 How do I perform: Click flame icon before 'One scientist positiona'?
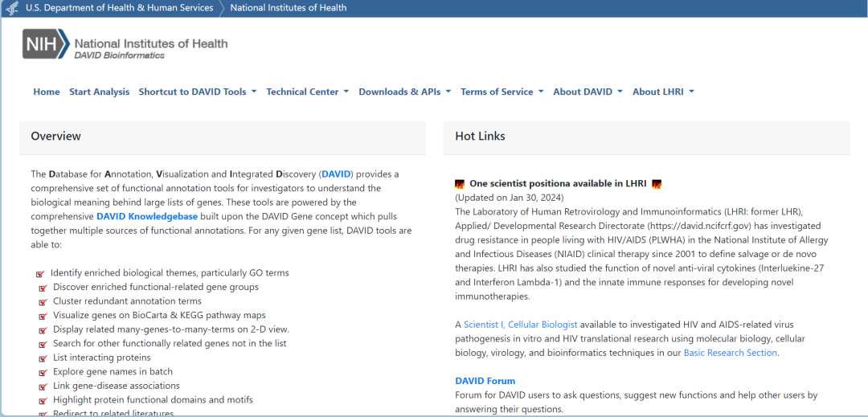click(x=460, y=184)
